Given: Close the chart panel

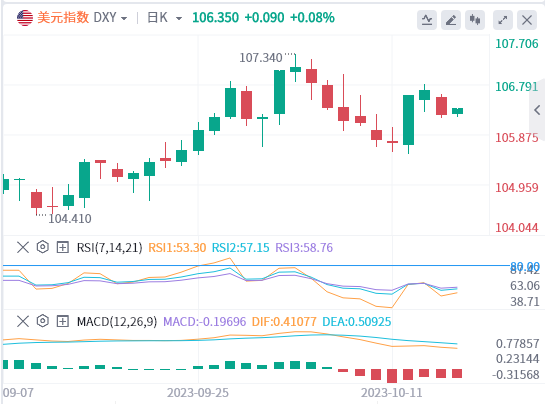Looking at the screenshot, I should pyautogui.click(x=527, y=20).
